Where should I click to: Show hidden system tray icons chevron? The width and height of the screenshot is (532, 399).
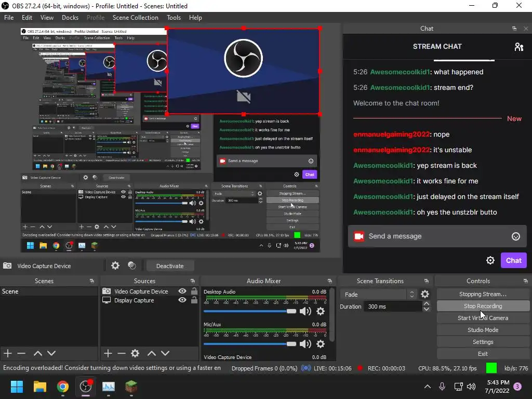click(x=428, y=387)
